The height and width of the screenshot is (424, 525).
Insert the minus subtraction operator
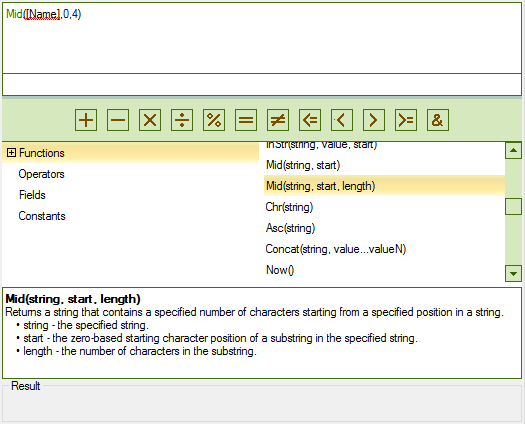click(x=118, y=120)
